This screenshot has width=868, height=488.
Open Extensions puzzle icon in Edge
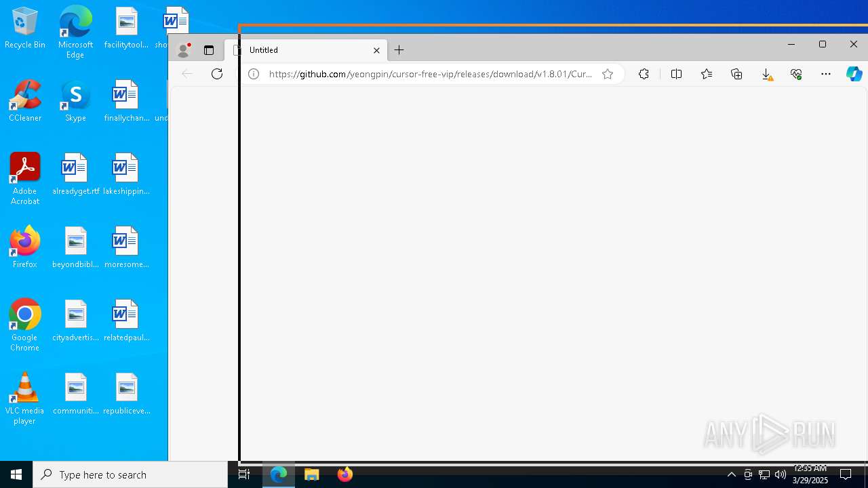(644, 74)
